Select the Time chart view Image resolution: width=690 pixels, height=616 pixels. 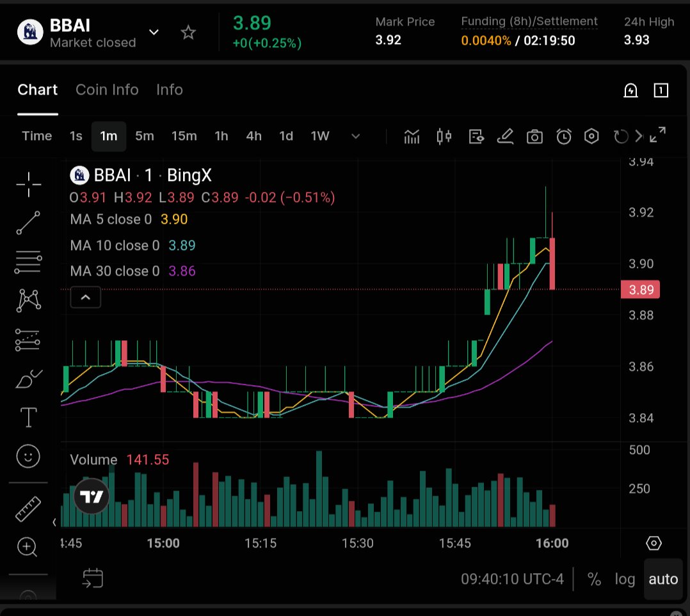[37, 136]
